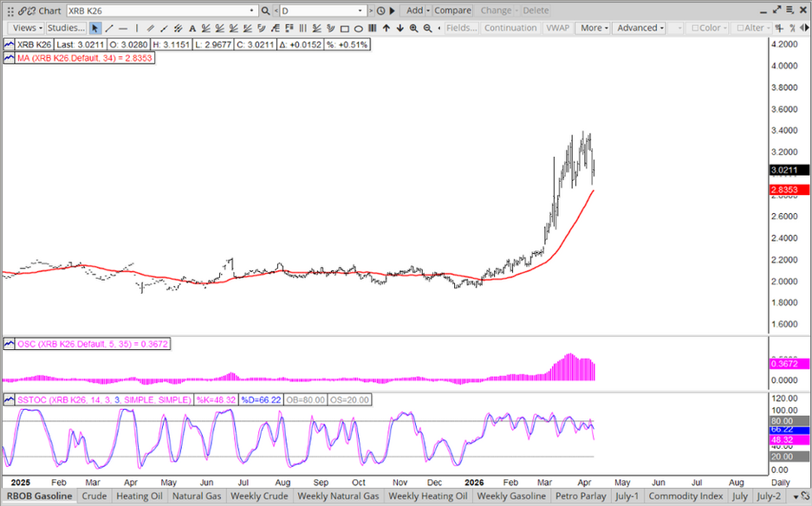Open the interval D dropdown
Image resolution: width=812 pixels, height=506 pixels.
click(x=361, y=10)
